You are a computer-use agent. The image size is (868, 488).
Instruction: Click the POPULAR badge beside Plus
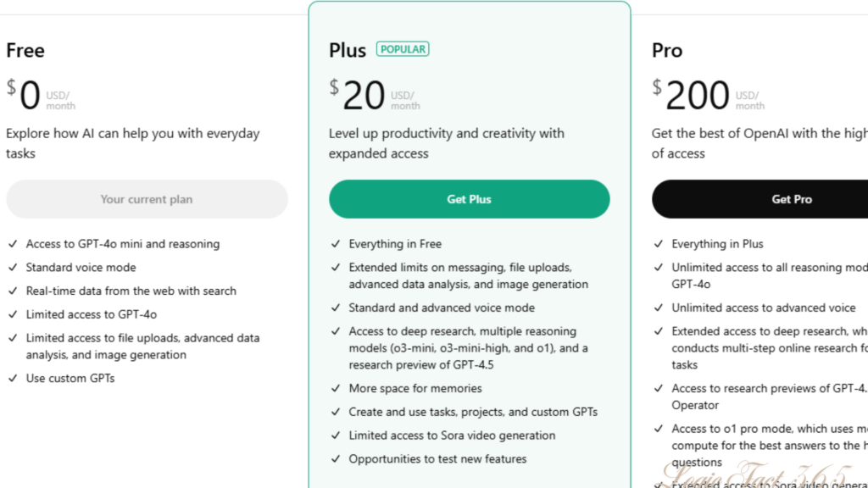[403, 49]
